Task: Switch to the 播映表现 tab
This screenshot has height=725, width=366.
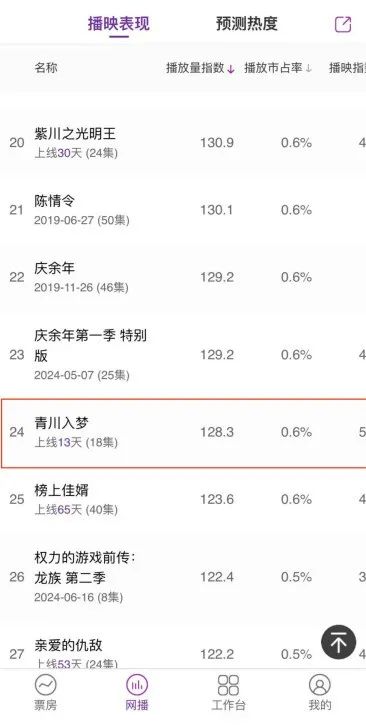Action: [x=119, y=24]
